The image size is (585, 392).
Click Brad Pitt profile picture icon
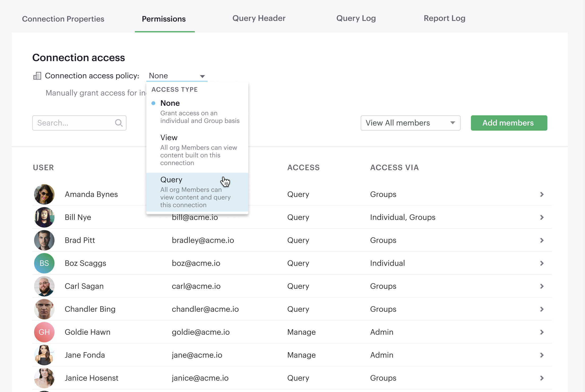(44, 240)
